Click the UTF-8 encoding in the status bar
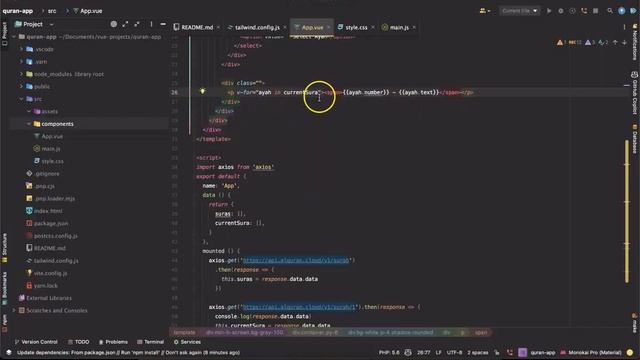 [454, 352]
